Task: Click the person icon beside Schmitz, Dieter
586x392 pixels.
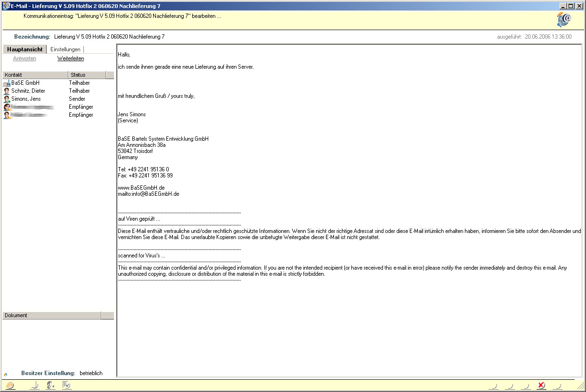Action: [7, 91]
